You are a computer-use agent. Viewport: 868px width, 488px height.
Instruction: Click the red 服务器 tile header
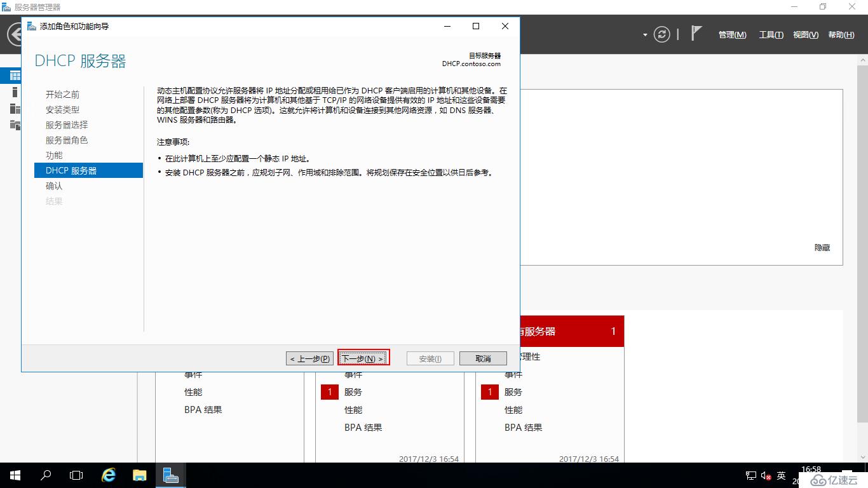(572, 331)
